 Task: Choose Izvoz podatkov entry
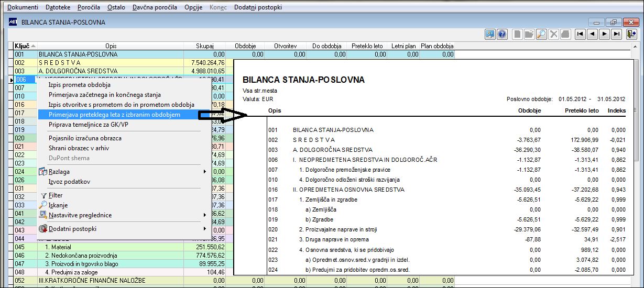(69, 182)
